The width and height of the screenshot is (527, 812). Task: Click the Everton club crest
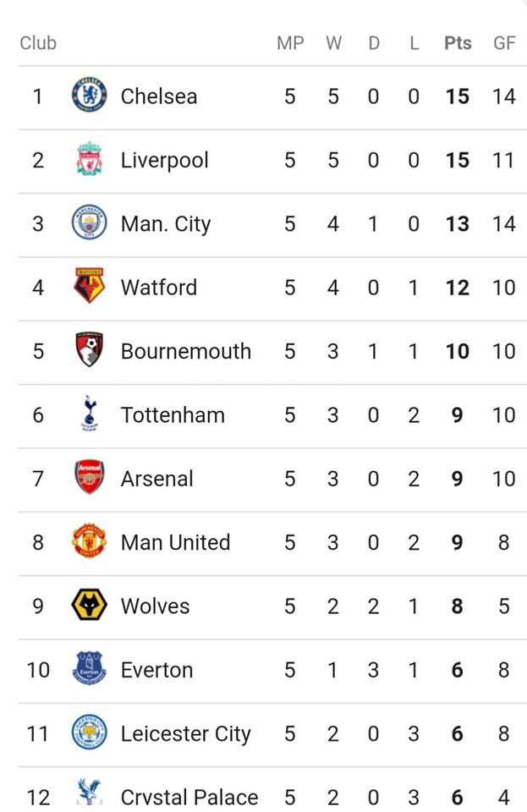pyautogui.click(x=89, y=668)
